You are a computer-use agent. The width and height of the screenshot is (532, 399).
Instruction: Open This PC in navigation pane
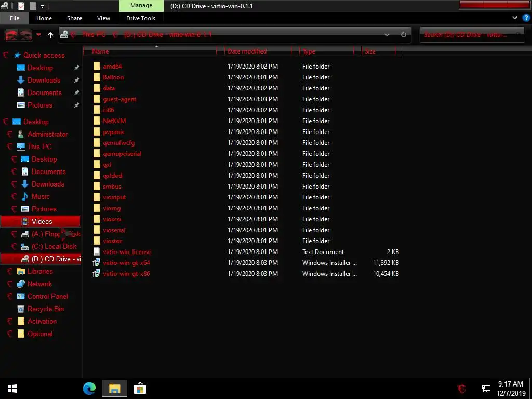coord(39,147)
